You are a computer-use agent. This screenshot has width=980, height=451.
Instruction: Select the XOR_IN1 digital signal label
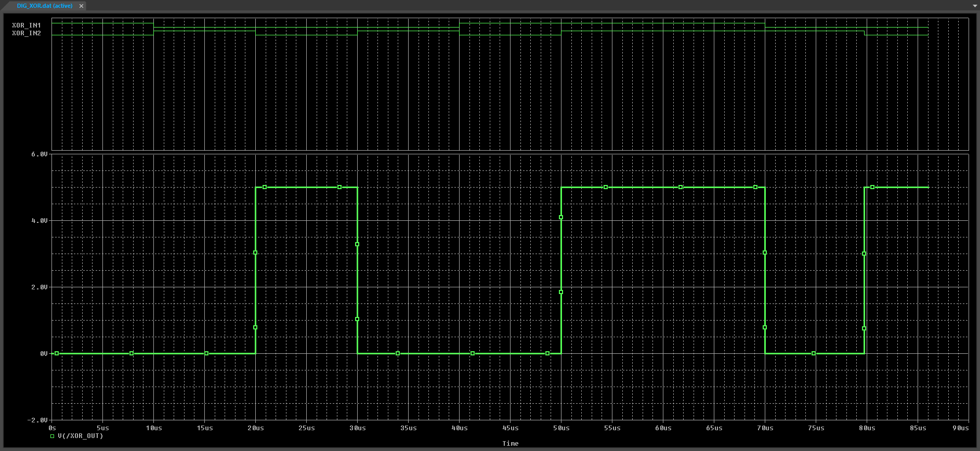coord(27,25)
